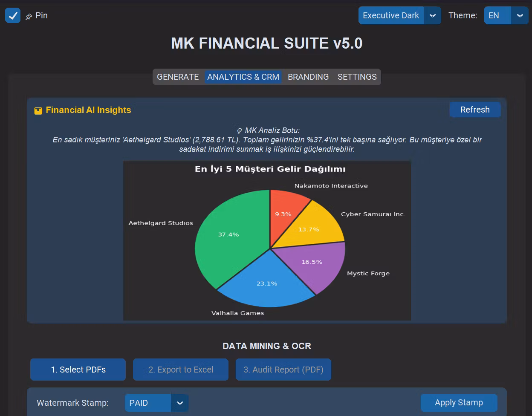The image size is (532, 416).
Task: Click the Apply Stamp button
Action: coord(459,403)
